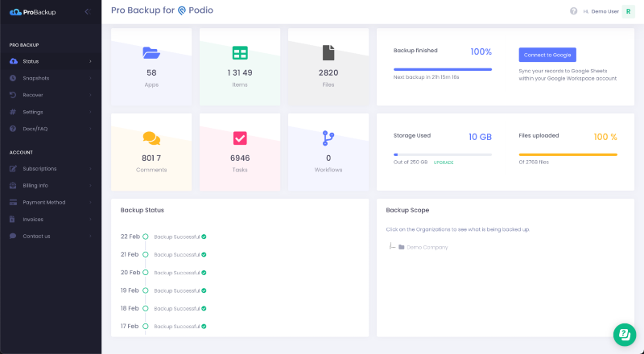Open Recover in the sidebar
This screenshot has width=644, height=354.
pos(33,95)
